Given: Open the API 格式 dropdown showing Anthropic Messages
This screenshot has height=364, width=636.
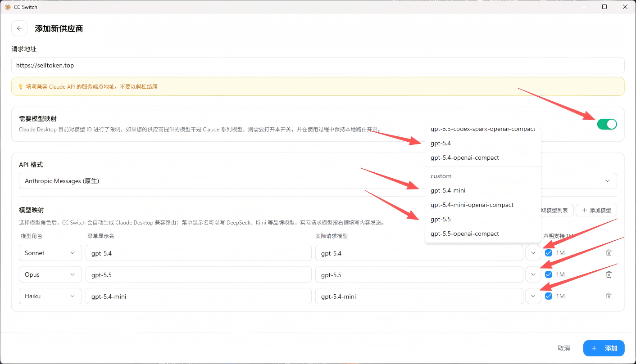Looking at the screenshot, I should pos(318,181).
